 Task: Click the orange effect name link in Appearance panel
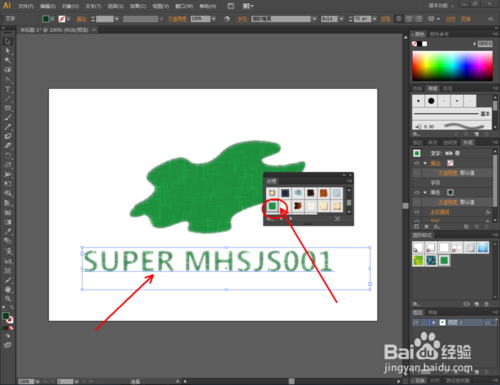(x=440, y=212)
